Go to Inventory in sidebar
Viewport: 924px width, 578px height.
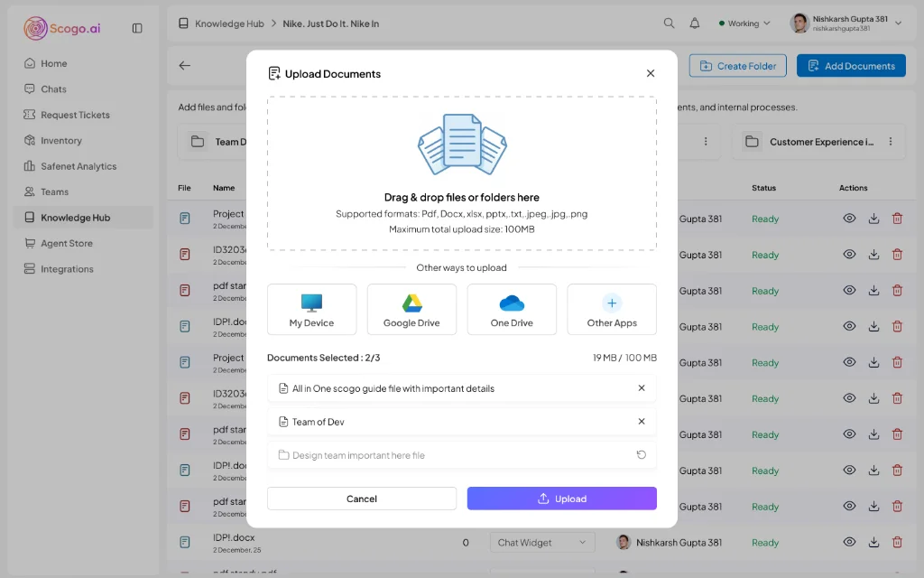61,141
